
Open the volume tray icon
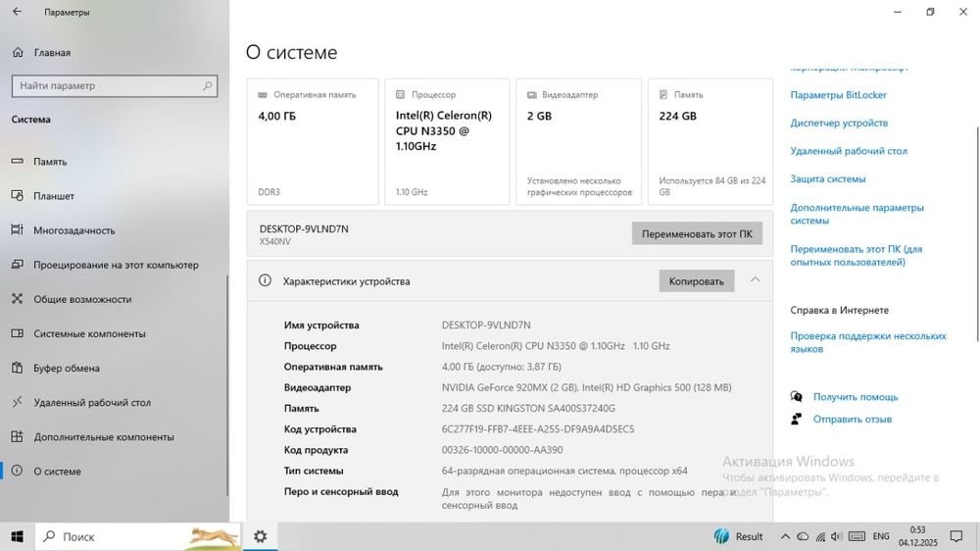pyautogui.click(x=836, y=536)
